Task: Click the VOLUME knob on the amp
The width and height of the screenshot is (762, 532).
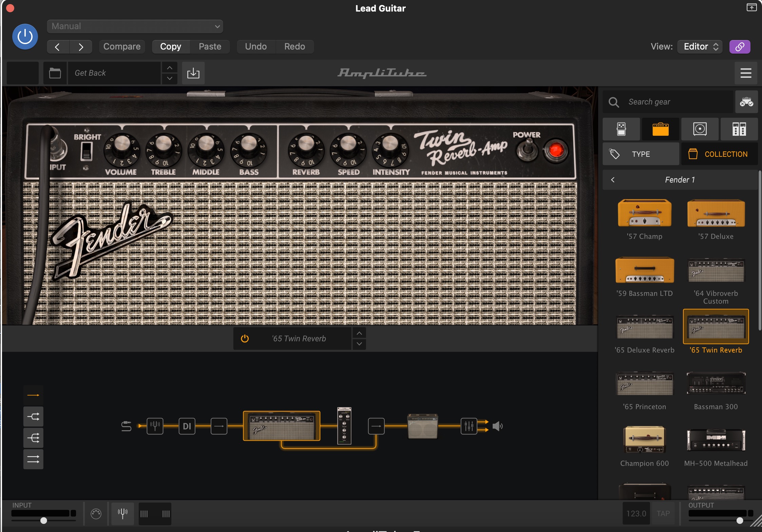Action: coord(121,149)
